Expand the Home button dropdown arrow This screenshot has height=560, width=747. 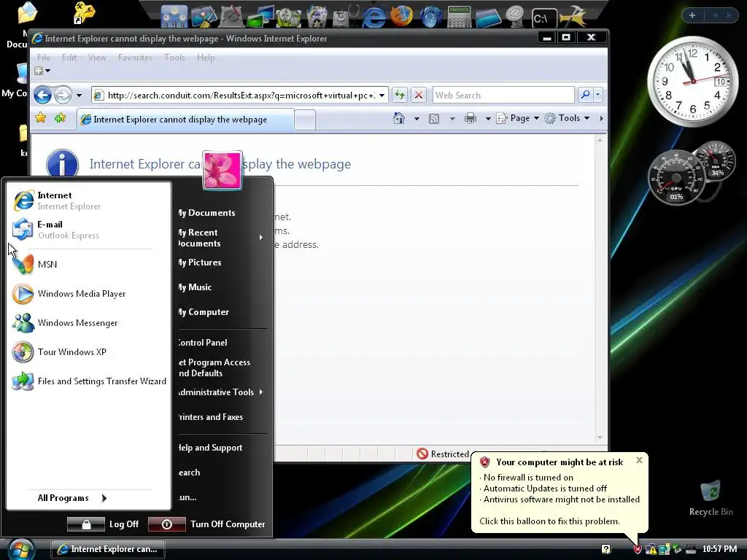pyautogui.click(x=417, y=119)
